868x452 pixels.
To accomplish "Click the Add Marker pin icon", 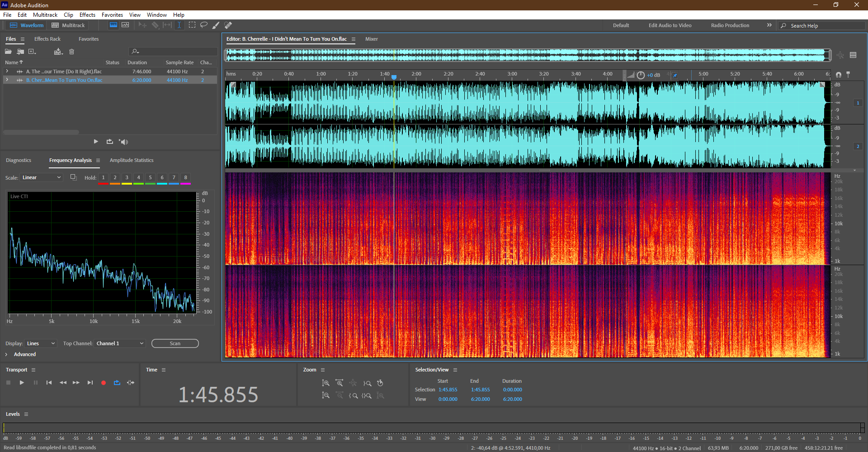I will pyautogui.click(x=848, y=75).
